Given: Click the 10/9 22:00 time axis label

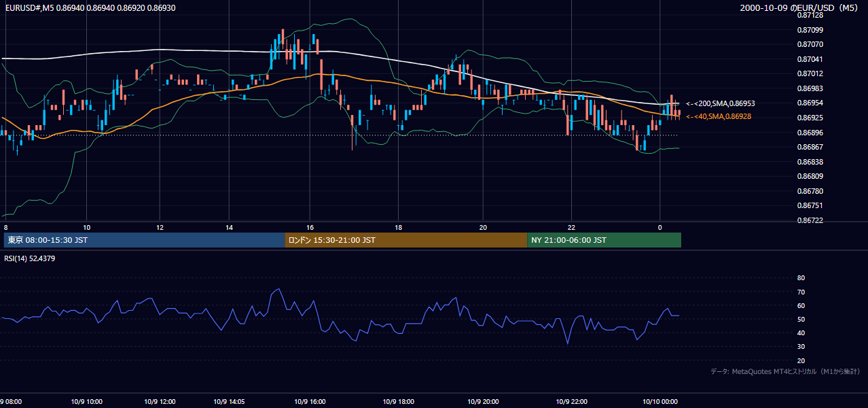Looking at the screenshot, I should click(571, 402).
